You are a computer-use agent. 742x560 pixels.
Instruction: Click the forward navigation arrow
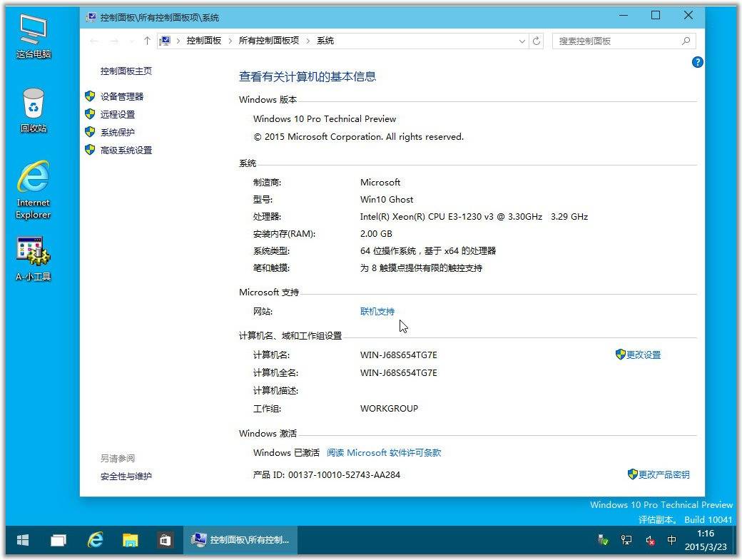click(114, 41)
